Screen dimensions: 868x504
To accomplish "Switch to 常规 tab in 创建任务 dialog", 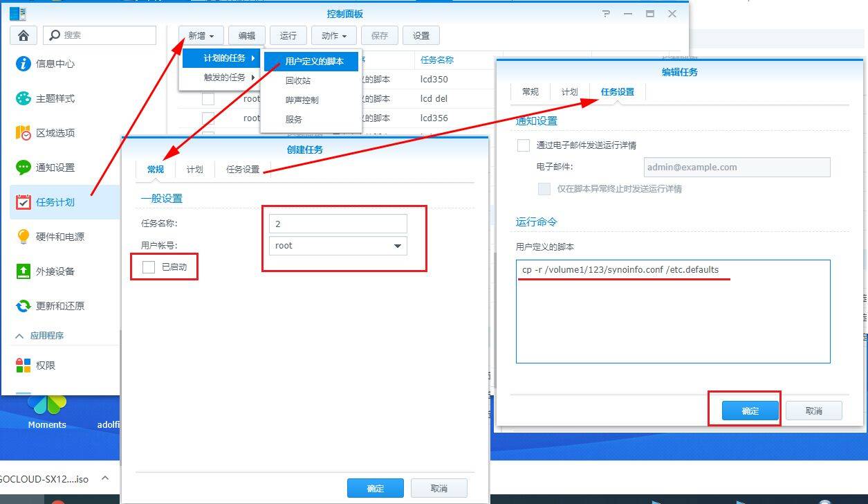I will [156, 170].
